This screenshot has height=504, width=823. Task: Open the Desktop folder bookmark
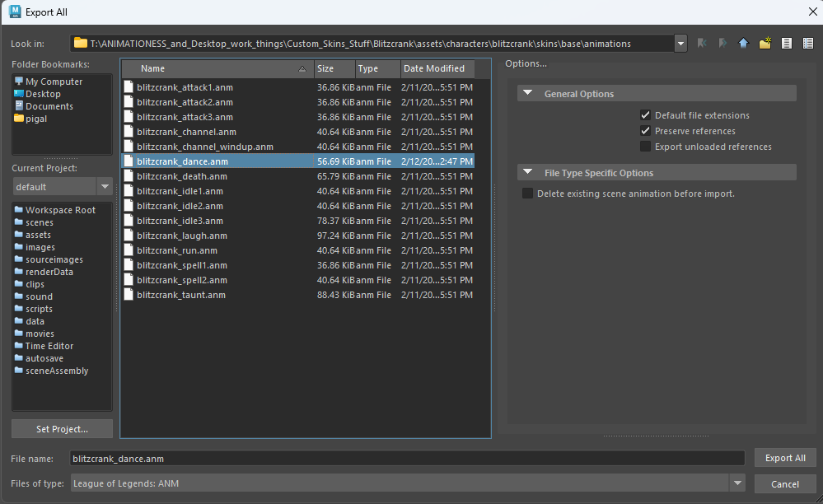tap(43, 94)
